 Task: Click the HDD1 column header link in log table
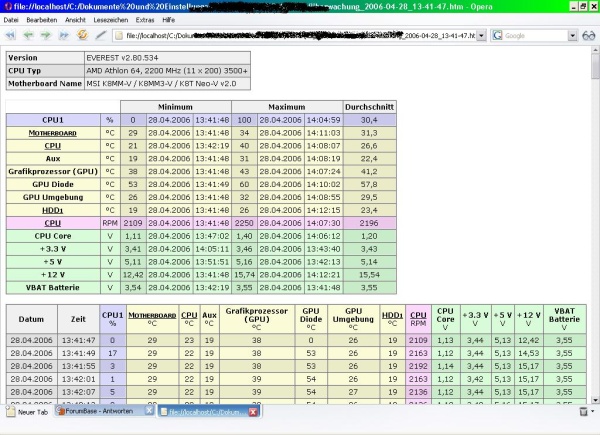click(392, 315)
